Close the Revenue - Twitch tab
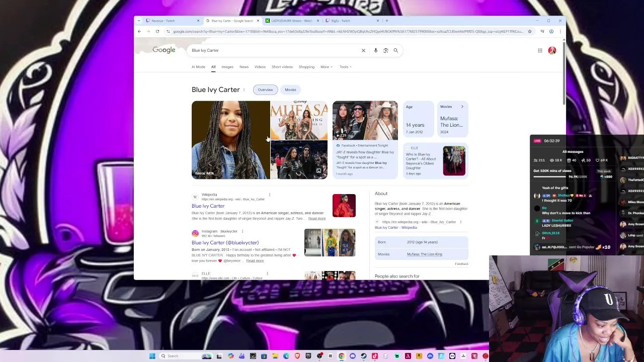The height and width of the screenshot is (362, 644). coord(198,21)
